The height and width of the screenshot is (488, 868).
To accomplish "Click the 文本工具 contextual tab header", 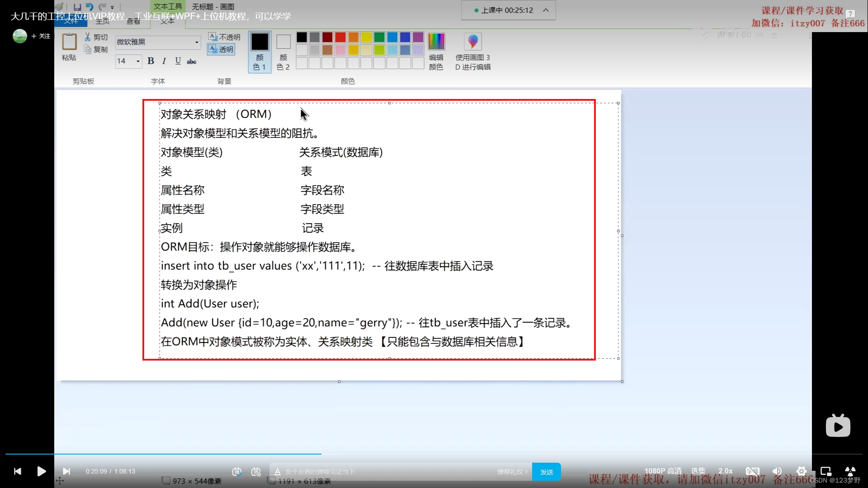I will coord(168,6).
